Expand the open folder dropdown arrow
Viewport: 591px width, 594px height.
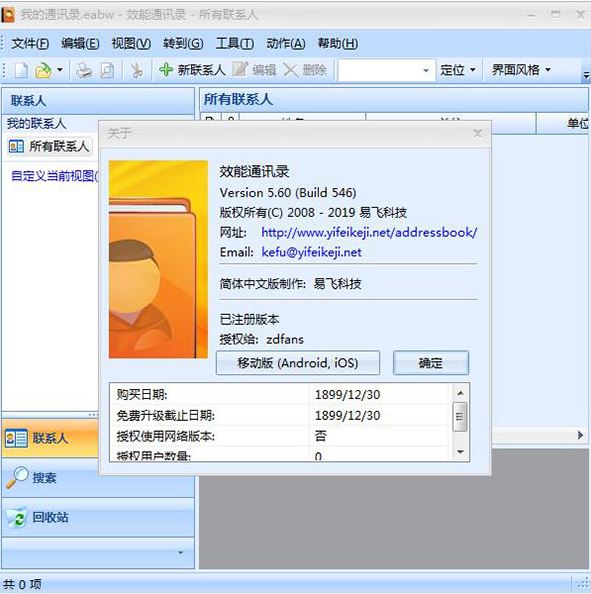point(60,70)
